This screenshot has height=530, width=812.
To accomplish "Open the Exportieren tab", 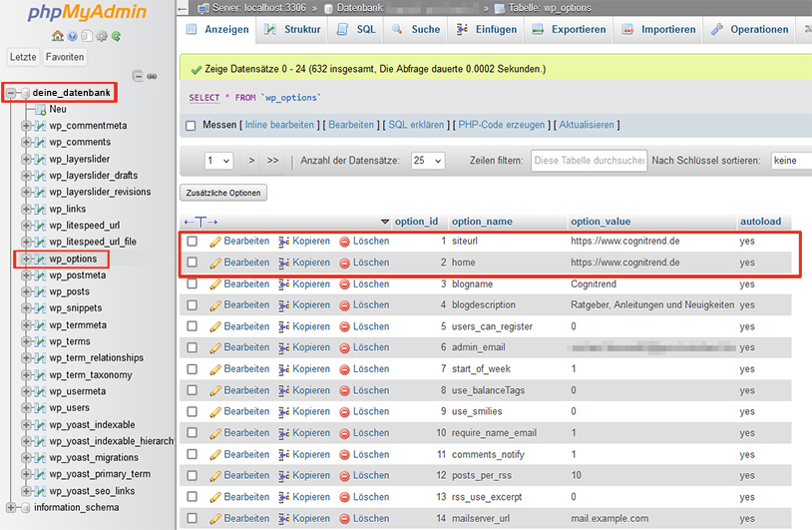I will click(x=569, y=30).
